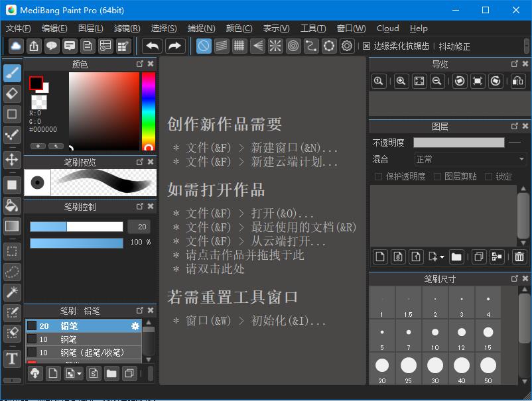Open 铅笔 brush settings gear

(x=135, y=326)
